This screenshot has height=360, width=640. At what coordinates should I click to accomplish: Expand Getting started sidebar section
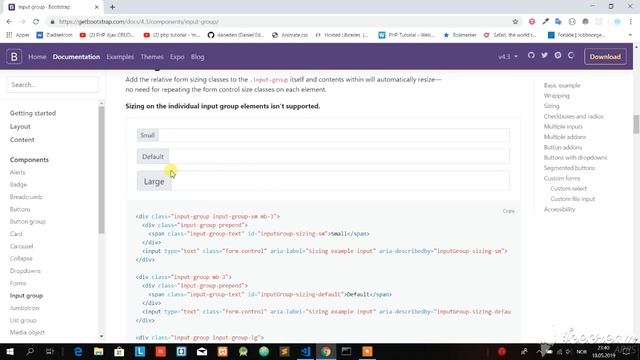tap(33, 113)
